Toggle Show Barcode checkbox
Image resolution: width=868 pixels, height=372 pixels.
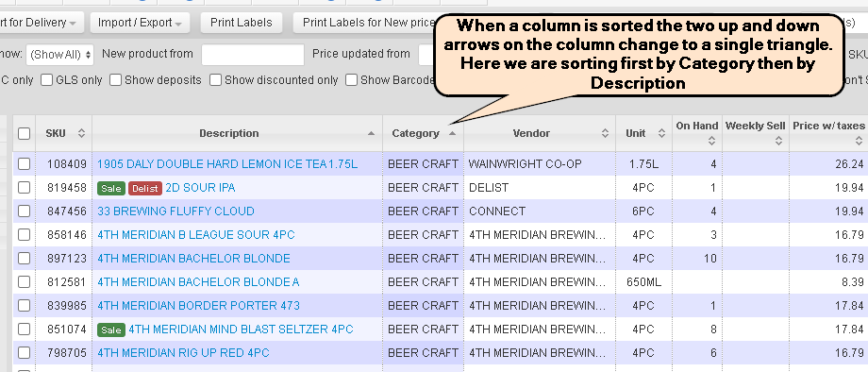352,79
